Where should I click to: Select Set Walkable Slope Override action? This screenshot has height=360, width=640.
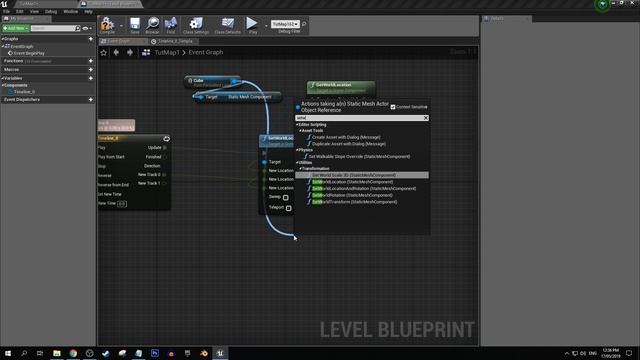[359, 156]
